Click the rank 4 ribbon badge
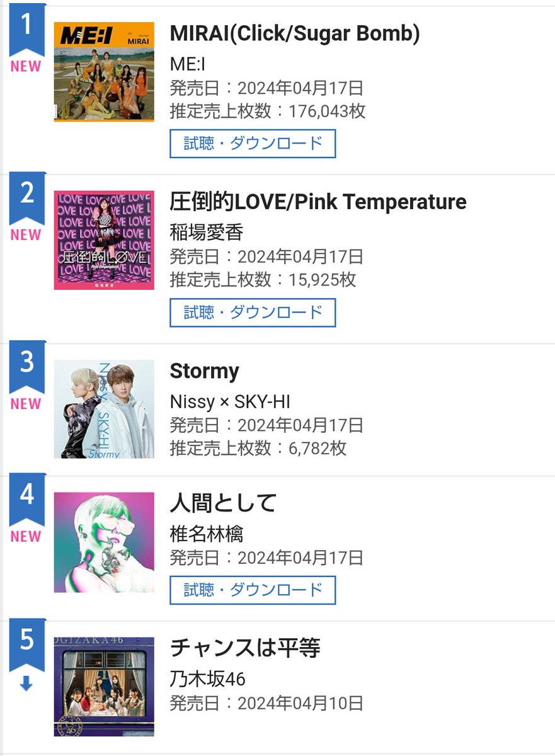This screenshot has width=555, height=756. click(x=26, y=498)
